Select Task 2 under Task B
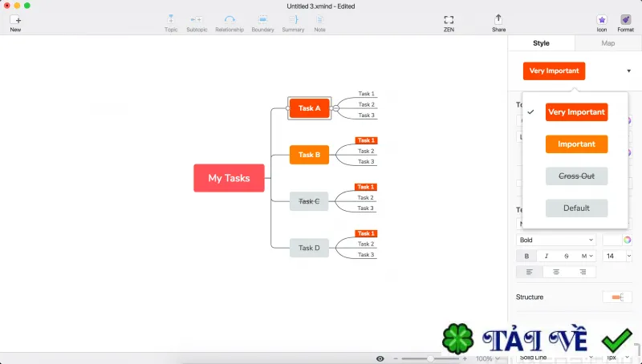 tap(366, 151)
